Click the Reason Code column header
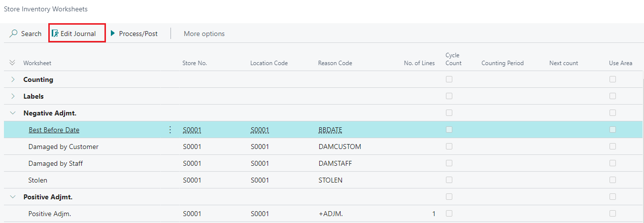Image resolution: width=644 pixels, height=223 pixels. 335,63
